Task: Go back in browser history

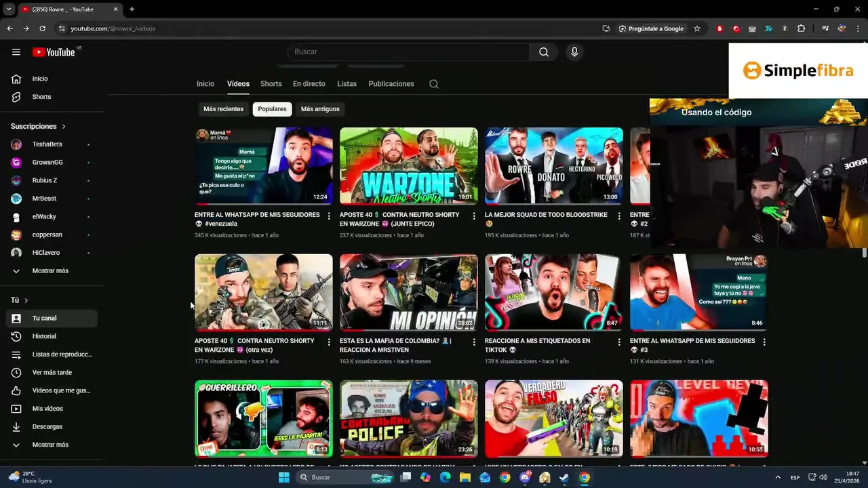Action: click(9, 28)
